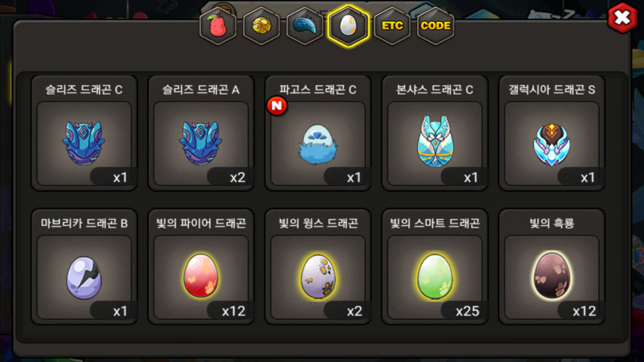Close the inventory with red X
Screen dimensions: 644x362
(622, 18)
